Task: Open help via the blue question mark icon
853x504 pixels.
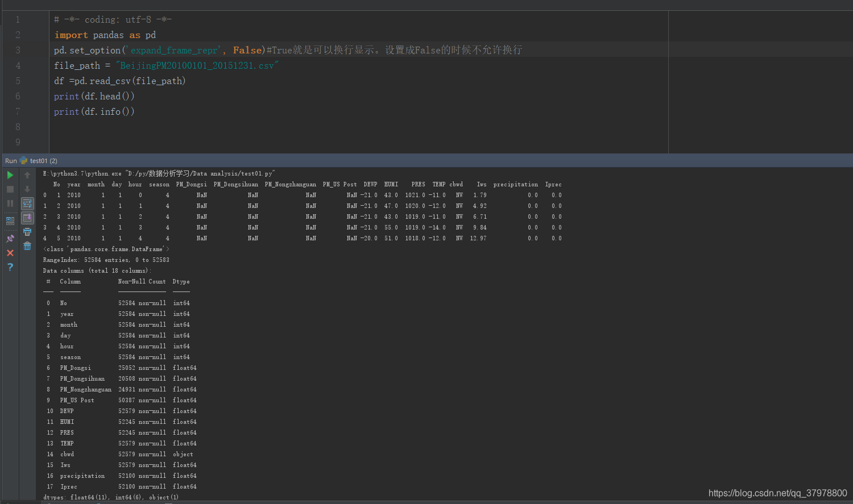Action: 10,267
